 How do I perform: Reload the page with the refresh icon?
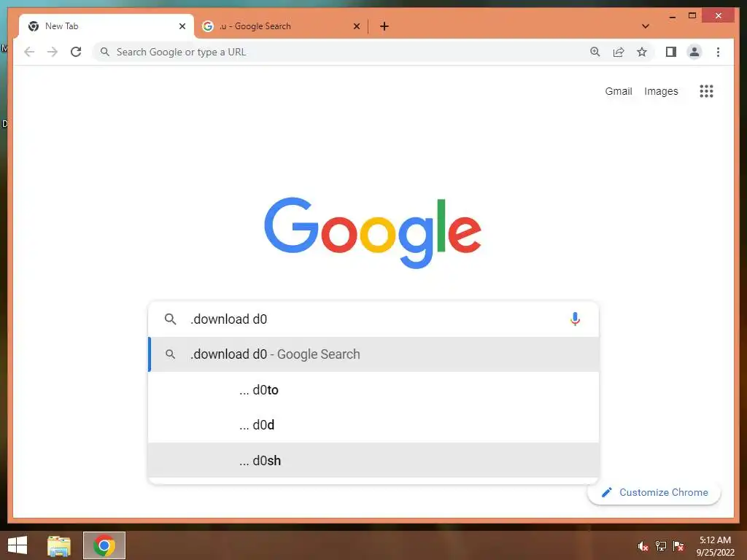coord(76,52)
